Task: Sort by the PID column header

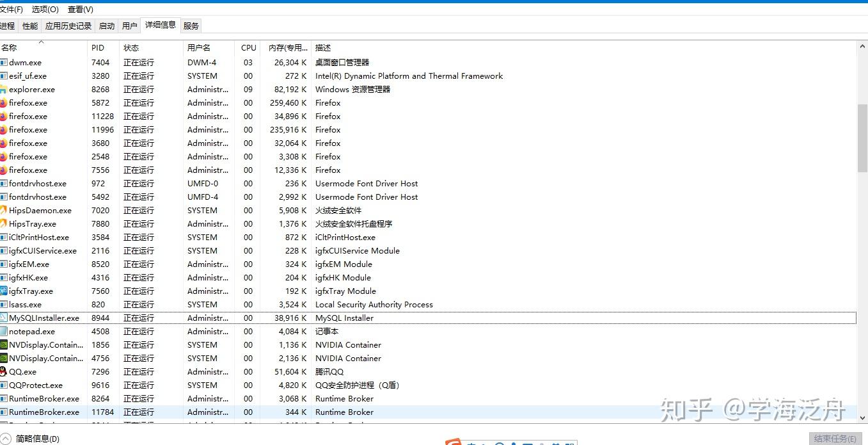Action: pos(103,47)
